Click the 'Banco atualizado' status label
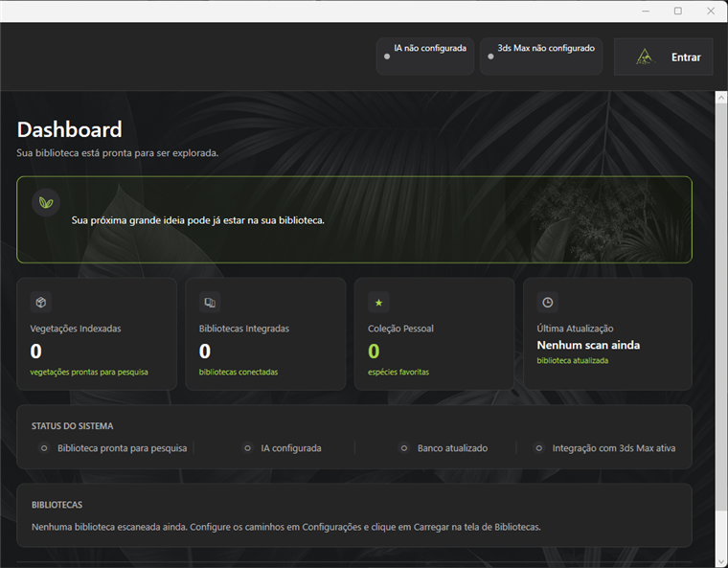 pyautogui.click(x=453, y=448)
